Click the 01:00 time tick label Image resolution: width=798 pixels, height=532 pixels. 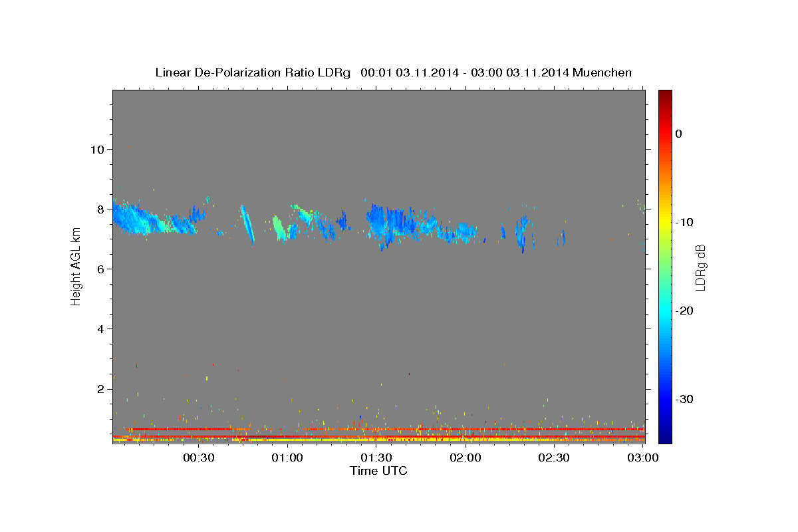287,458
